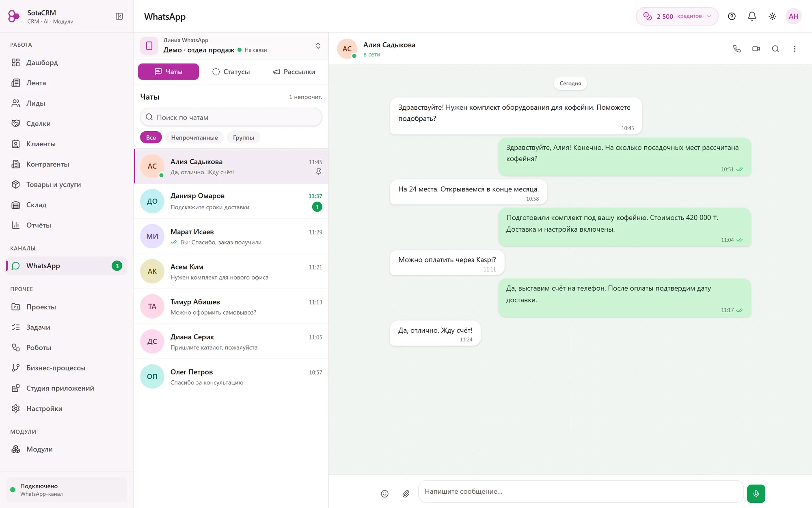The height and width of the screenshot is (508, 812).
Task: Click the unread badge on Данияр Омаров
Action: tap(317, 207)
